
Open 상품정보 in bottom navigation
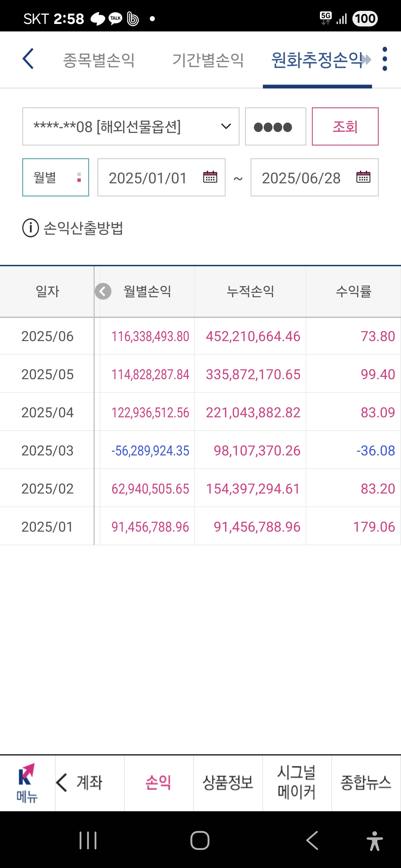(228, 783)
